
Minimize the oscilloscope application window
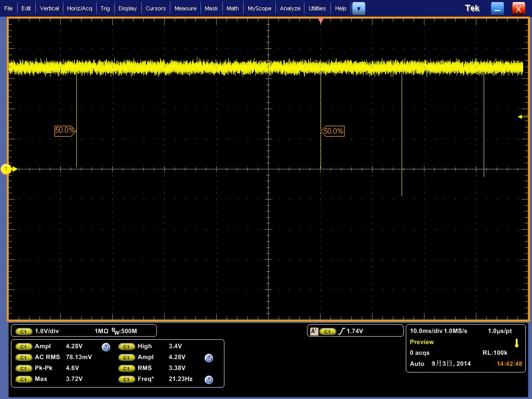coord(497,8)
